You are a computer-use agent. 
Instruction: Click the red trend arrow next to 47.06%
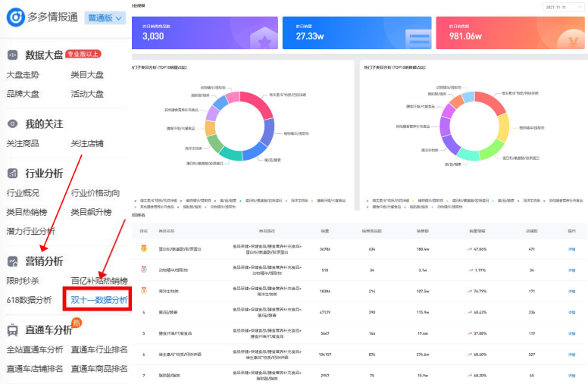pyautogui.click(x=470, y=249)
